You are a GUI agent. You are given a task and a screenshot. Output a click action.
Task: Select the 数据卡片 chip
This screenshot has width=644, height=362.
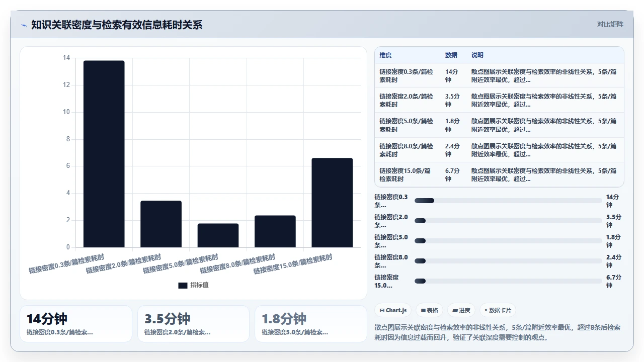coord(498,310)
